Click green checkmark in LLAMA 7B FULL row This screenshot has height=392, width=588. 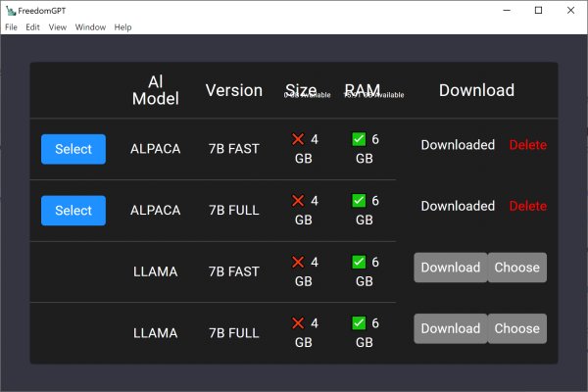coord(359,323)
